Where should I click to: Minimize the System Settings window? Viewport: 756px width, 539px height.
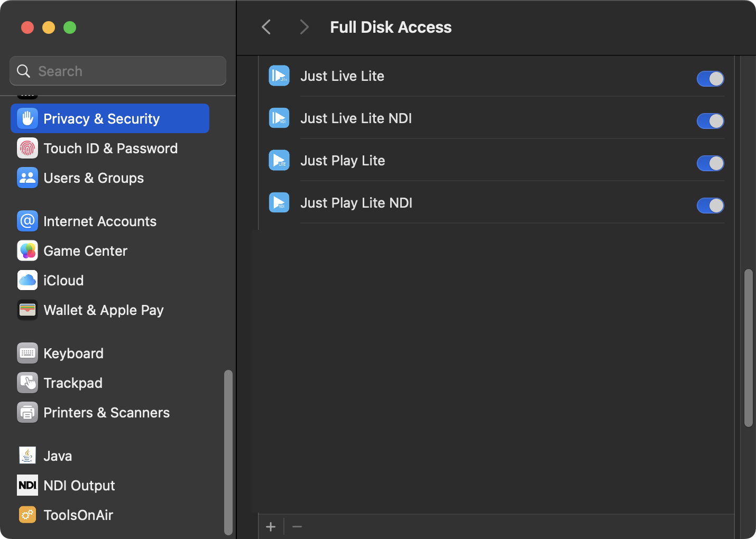coord(49,27)
